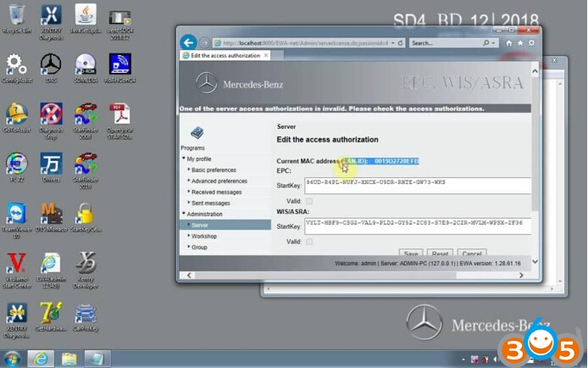This screenshot has height=368, width=588.
Task: Click the Reset button
Action: 440,253
